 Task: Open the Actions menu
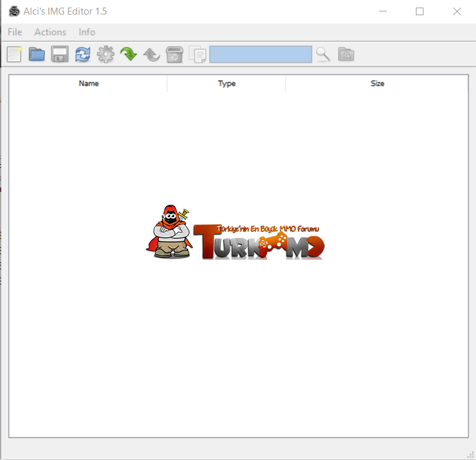click(x=51, y=32)
